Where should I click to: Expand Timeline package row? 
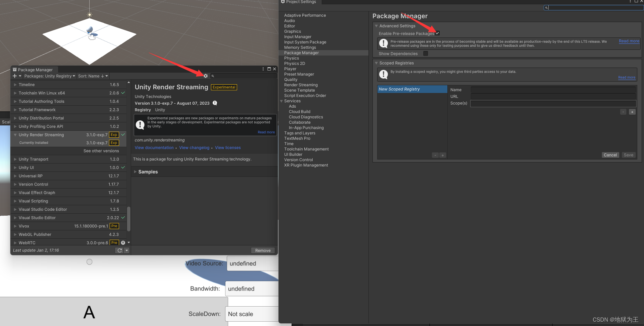coord(15,85)
